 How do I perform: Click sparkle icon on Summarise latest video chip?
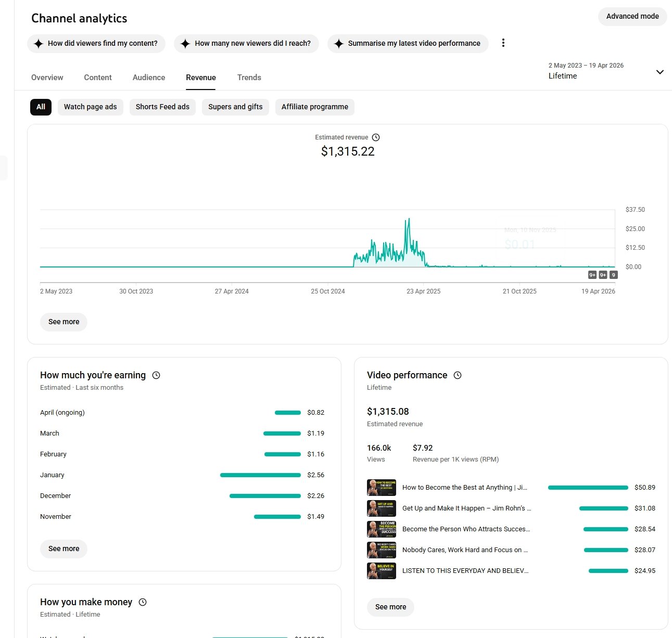(x=339, y=44)
